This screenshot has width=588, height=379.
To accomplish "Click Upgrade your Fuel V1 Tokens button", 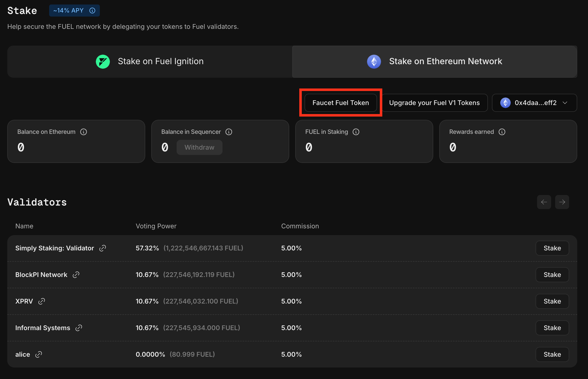I will [x=434, y=102].
